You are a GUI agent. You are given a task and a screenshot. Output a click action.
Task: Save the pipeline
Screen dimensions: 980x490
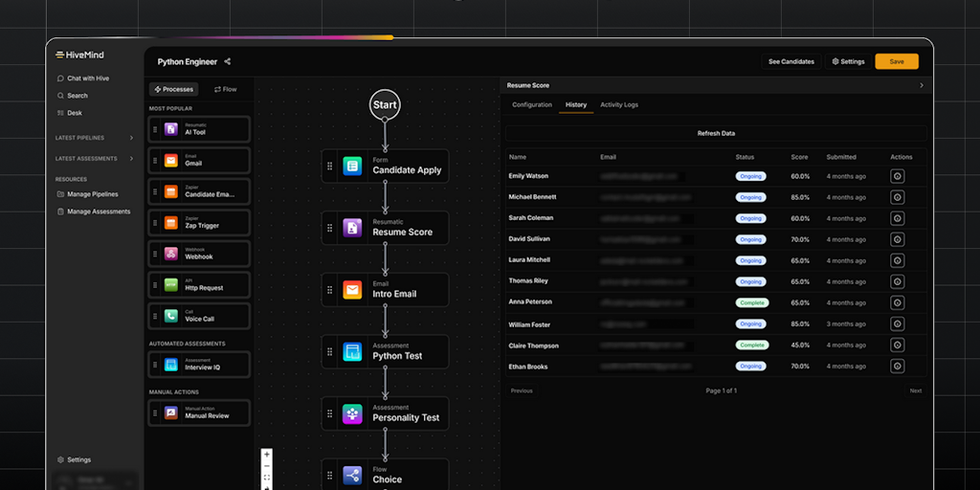pos(897,62)
